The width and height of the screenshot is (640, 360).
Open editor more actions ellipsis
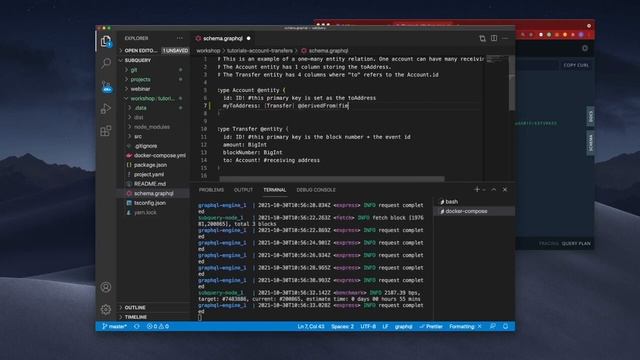505,38
